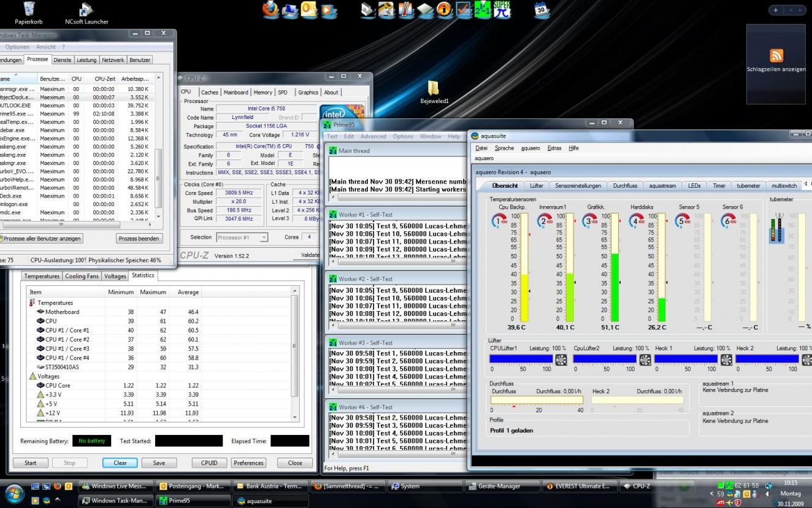Click the Voltages group in the statistics list

48,376
